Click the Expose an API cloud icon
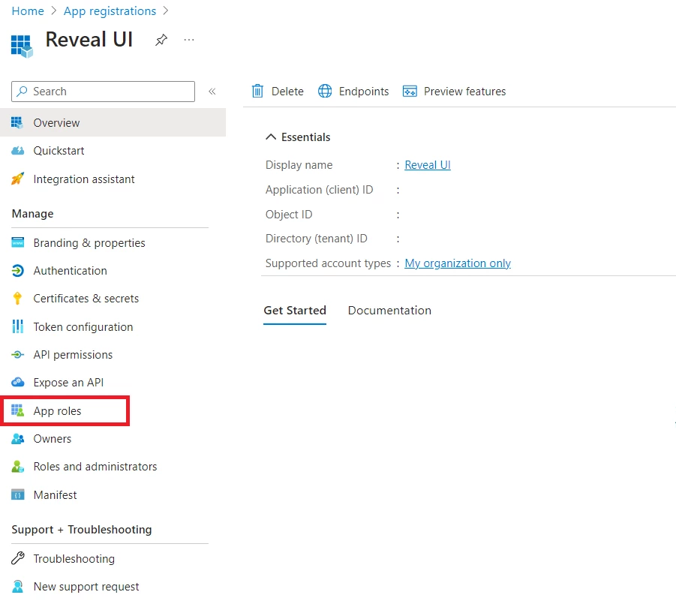676x616 pixels. [x=17, y=383]
